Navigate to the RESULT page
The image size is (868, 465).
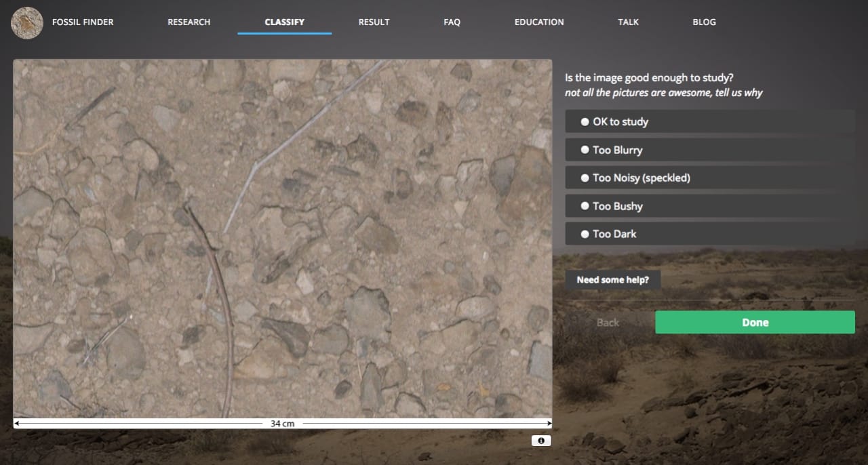374,22
